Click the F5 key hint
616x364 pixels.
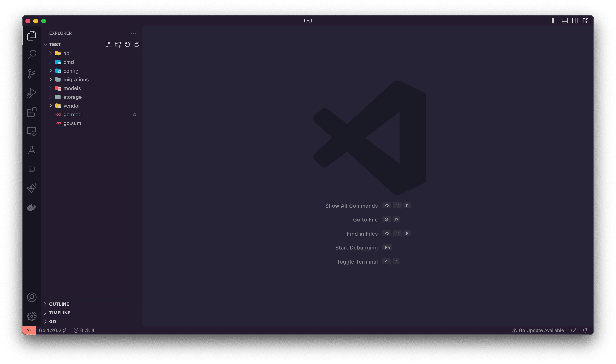click(387, 248)
